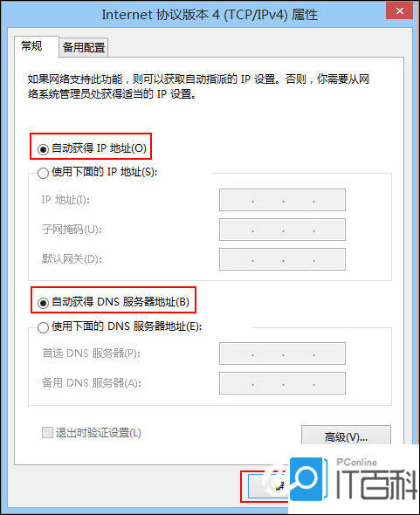Toggle 退出时验证设置(L) checkbox

(47, 432)
